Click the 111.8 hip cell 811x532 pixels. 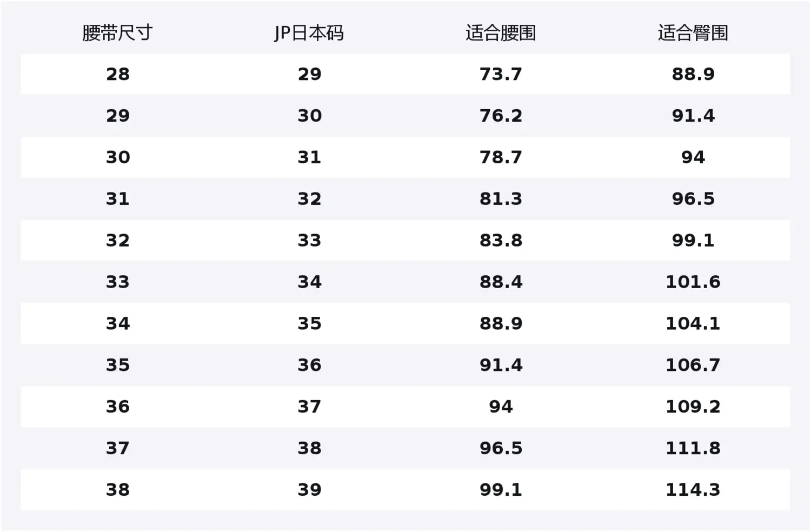[693, 448]
